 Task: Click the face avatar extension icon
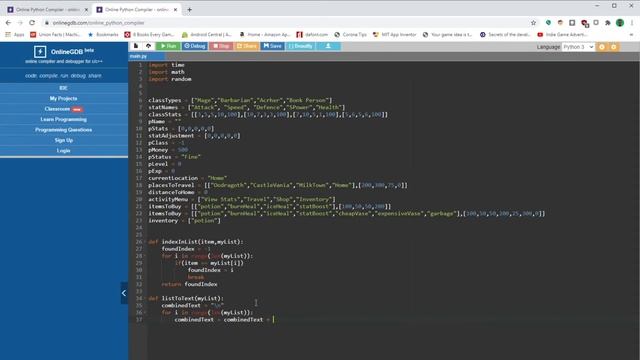(560, 23)
